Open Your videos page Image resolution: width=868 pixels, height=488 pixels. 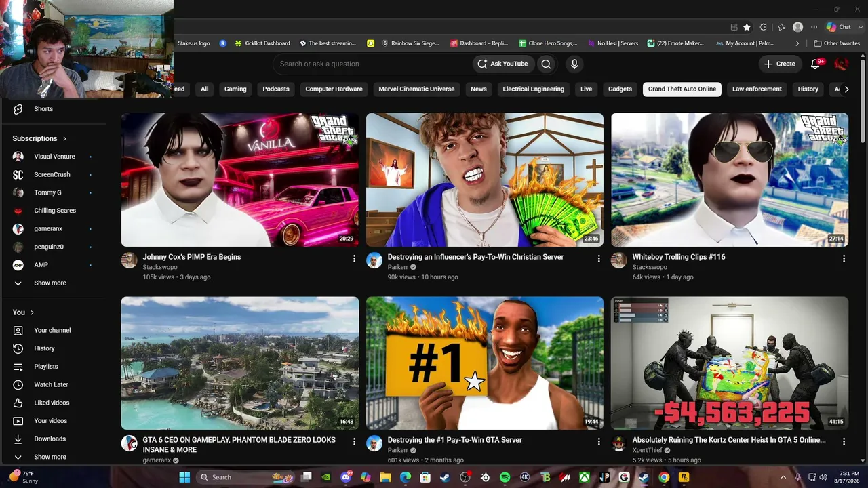coord(50,421)
